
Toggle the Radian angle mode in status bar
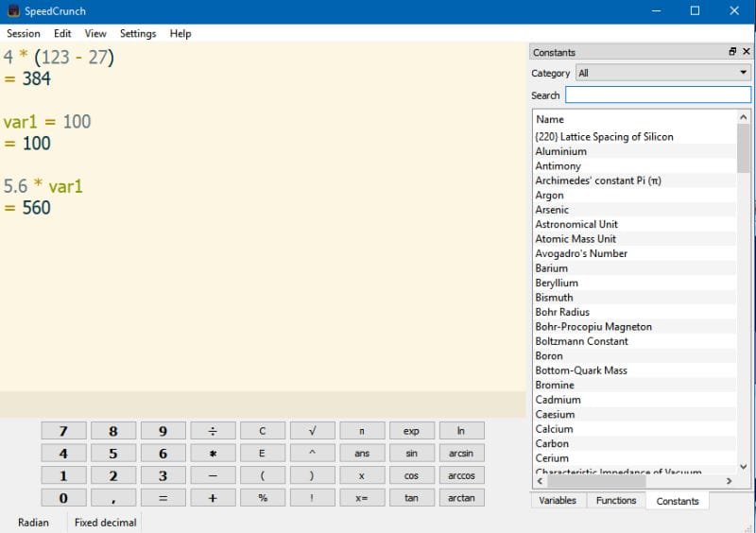coord(34,523)
